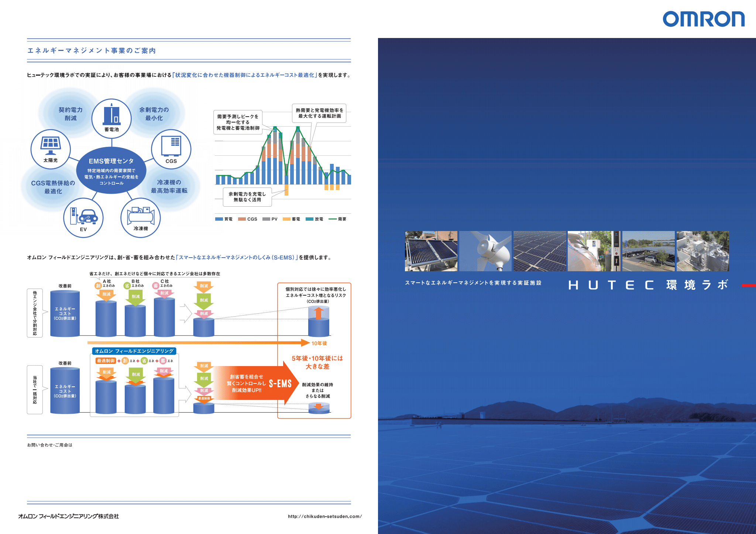Screen dimensions: 756x534
Task: Select the solar thermal collector photo thumbnail
Action: [431, 251]
